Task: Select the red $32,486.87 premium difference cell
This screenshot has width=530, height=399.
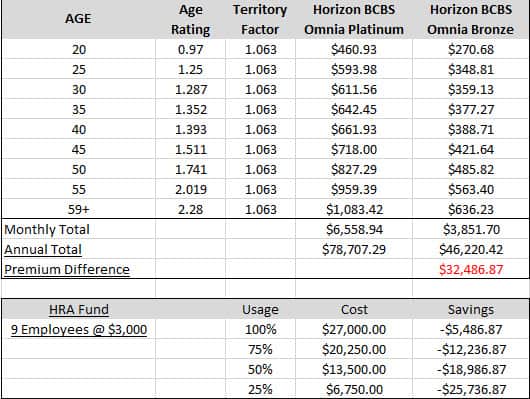Action: (x=471, y=269)
